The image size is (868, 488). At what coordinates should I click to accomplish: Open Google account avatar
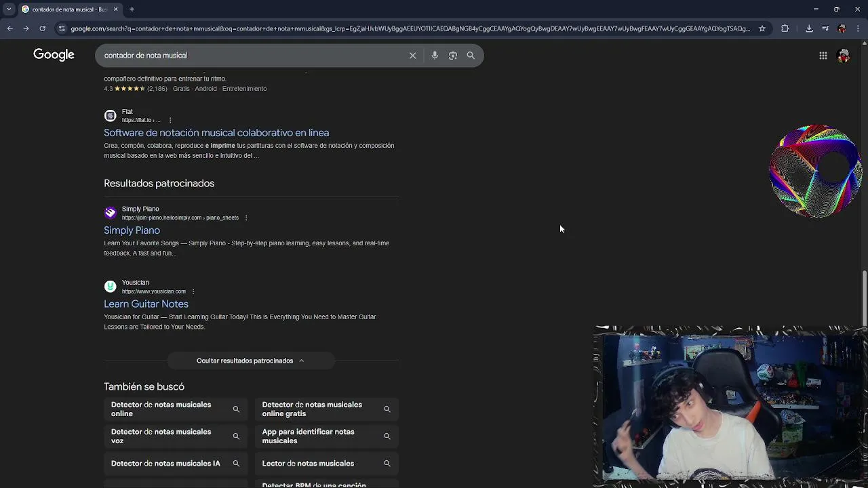[844, 56]
